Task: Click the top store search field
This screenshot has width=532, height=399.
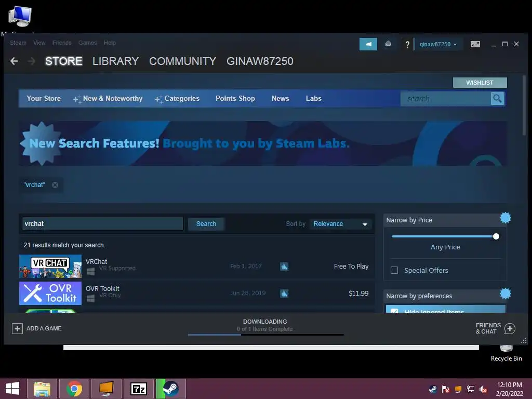Action: [446, 98]
